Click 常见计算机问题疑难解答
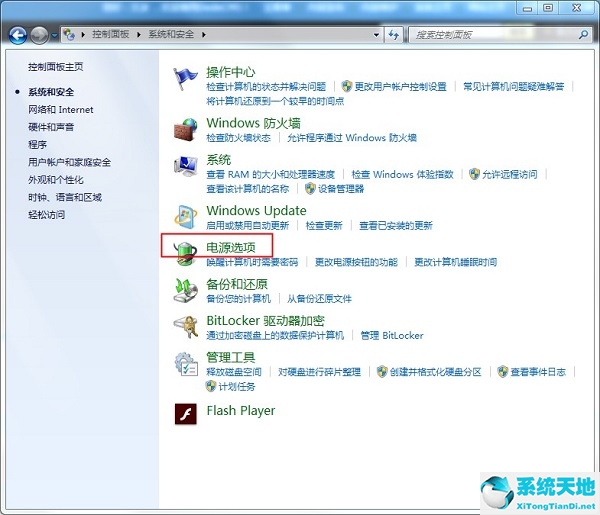This screenshot has height=515, width=600. click(x=514, y=87)
